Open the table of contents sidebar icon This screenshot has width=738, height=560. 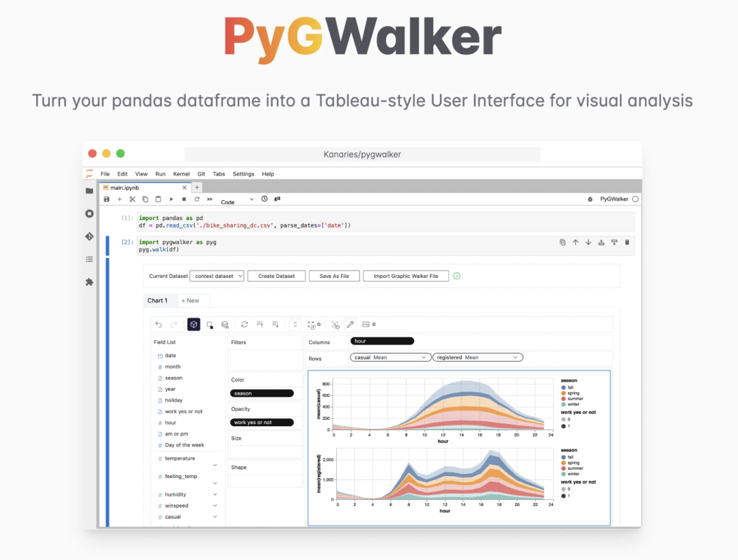point(90,259)
